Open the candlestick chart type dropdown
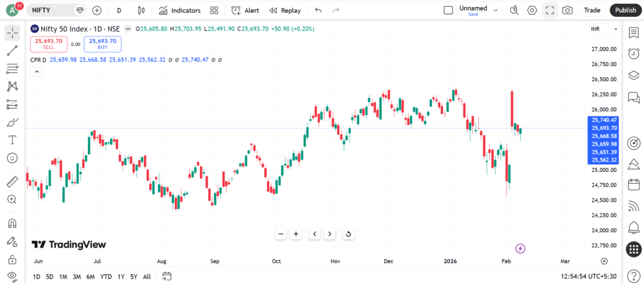Image resolution: width=644 pixels, height=284 pixels. coord(140,10)
